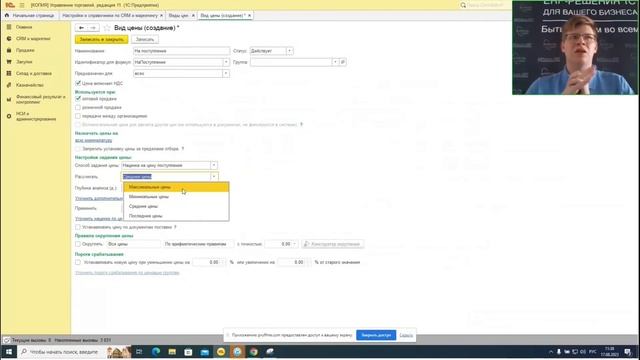This screenshot has height=360, width=640.
Task: Open Идентификатор для формул dropdown arrow
Action: tap(226, 62)
